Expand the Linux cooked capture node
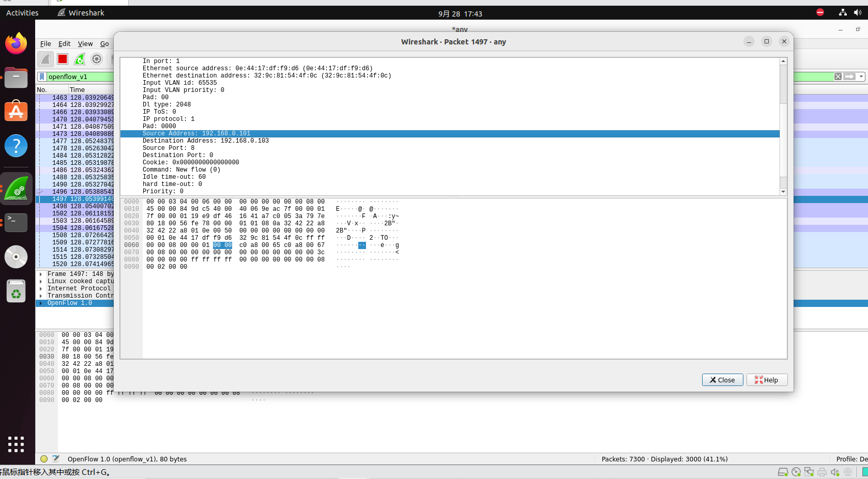This screenshot has height=479, width=868. [x=41, y=281]
